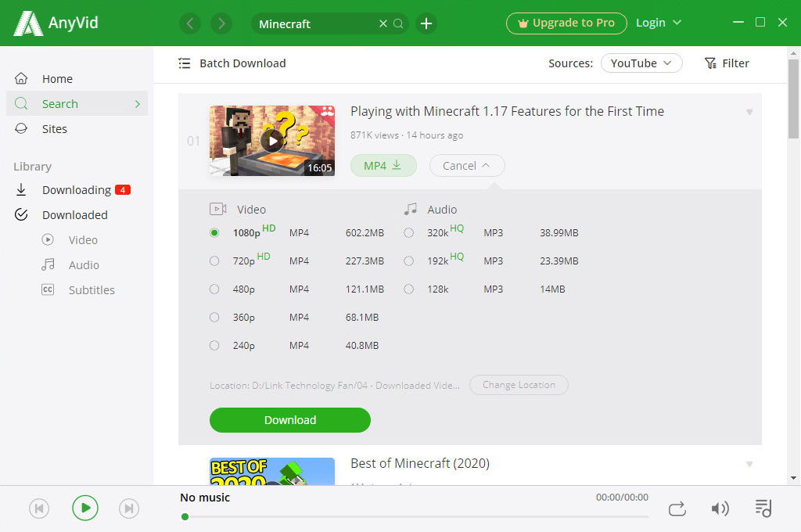The width and height of the screenshot is (801, 532).
Task: Open the Filter options
Action: [727, 63]
